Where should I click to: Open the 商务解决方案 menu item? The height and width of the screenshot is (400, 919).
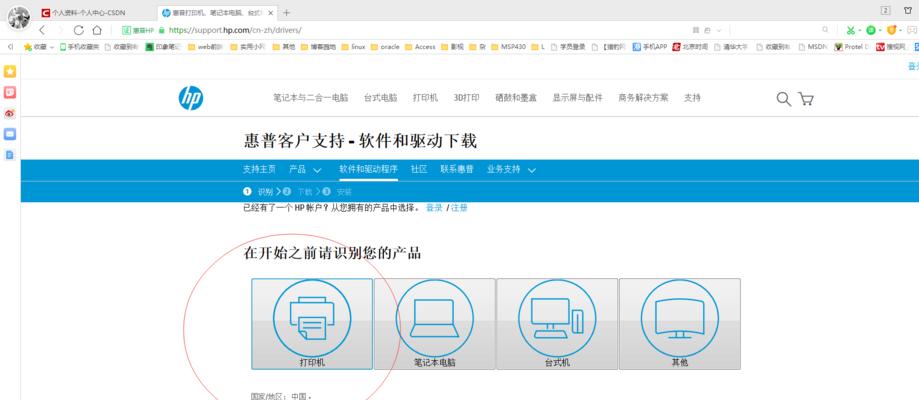(x=643, y=98)
